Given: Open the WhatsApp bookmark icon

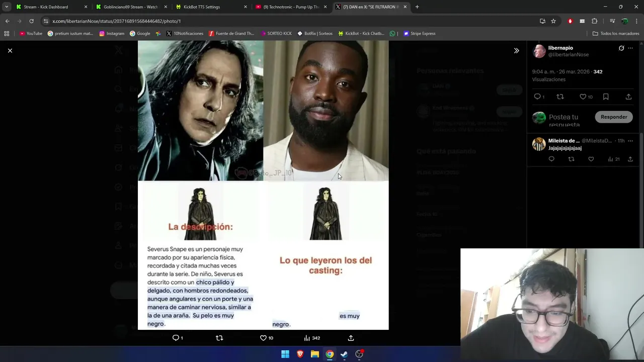Looking at the screenshot, I should point(392,34).
